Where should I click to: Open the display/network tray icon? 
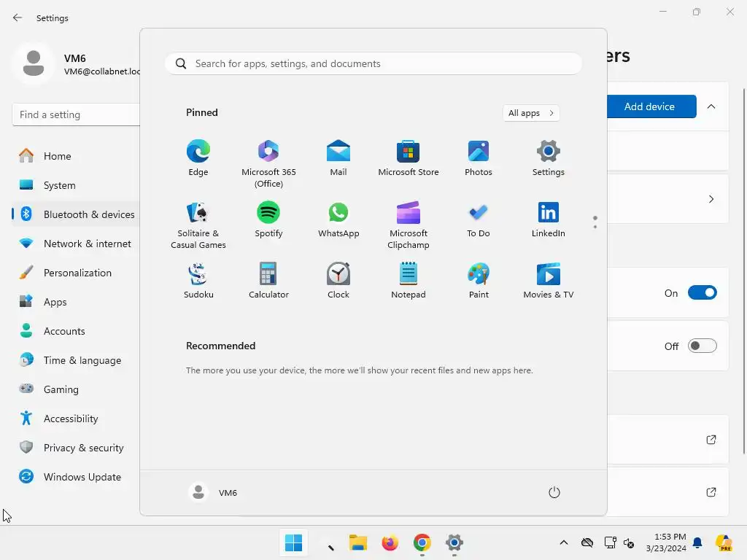coord(611,542)
